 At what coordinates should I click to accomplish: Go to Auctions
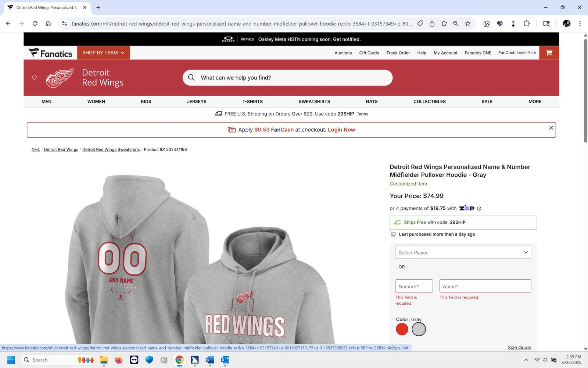pos(343,53)
